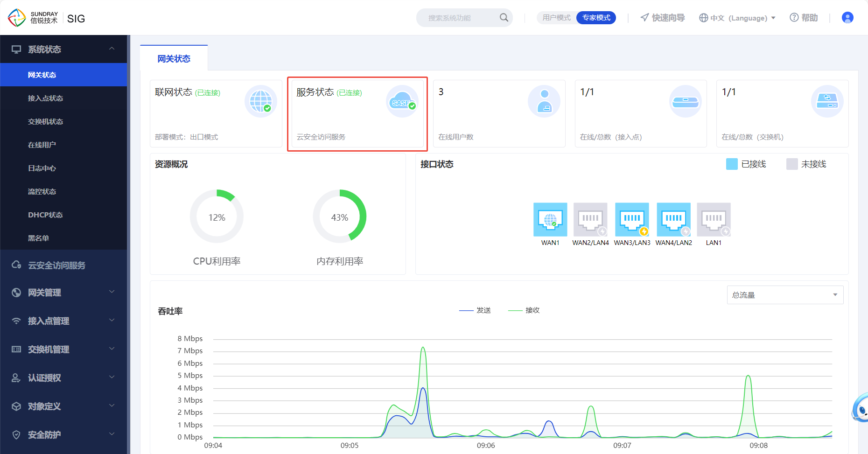Select the 网关状态 tab
The width and height of the screenshot is (868, 454).
(174, 58)
